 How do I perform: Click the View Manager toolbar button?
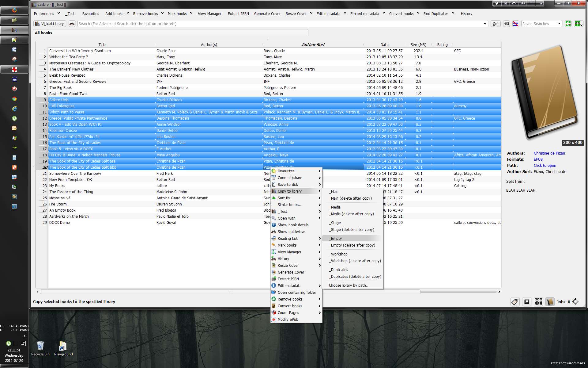pyautogui.click(x=209, y=13)
